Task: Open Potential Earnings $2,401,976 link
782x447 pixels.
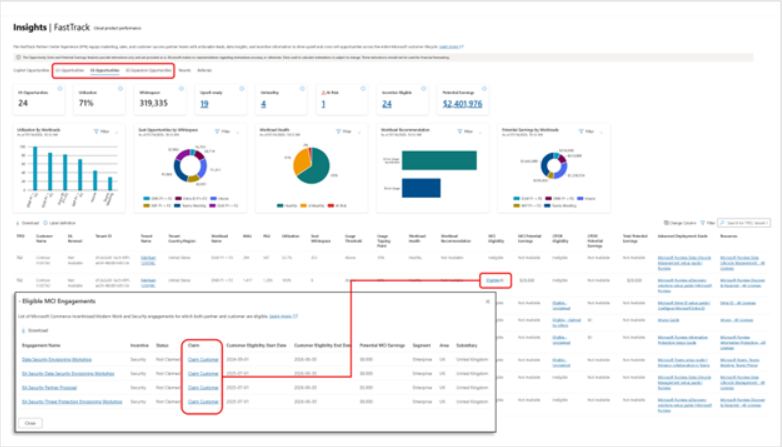Action: [x=462, y=104]
